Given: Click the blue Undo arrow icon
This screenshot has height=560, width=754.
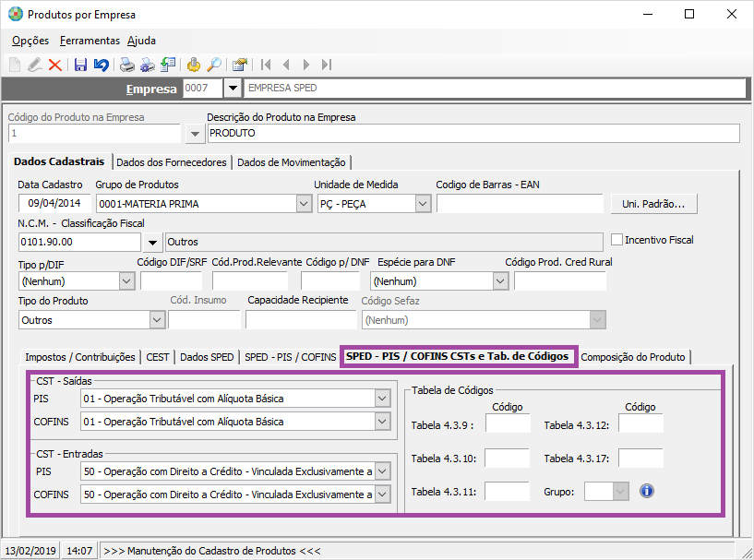Looking at the screenshot, I should [x=101, y=65].
